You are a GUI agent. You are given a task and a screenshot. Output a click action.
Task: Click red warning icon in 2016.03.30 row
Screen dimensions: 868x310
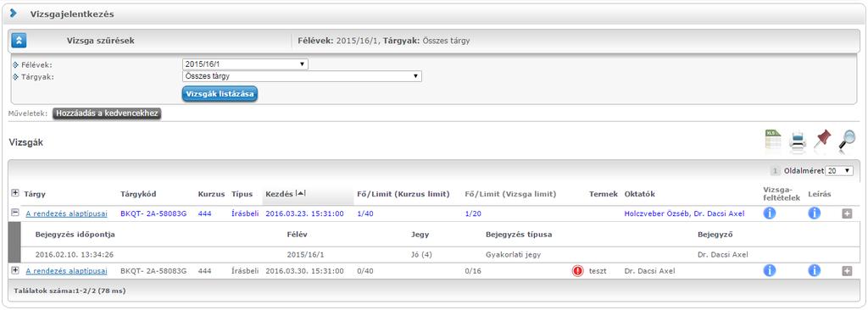click(x=578, y=271)
